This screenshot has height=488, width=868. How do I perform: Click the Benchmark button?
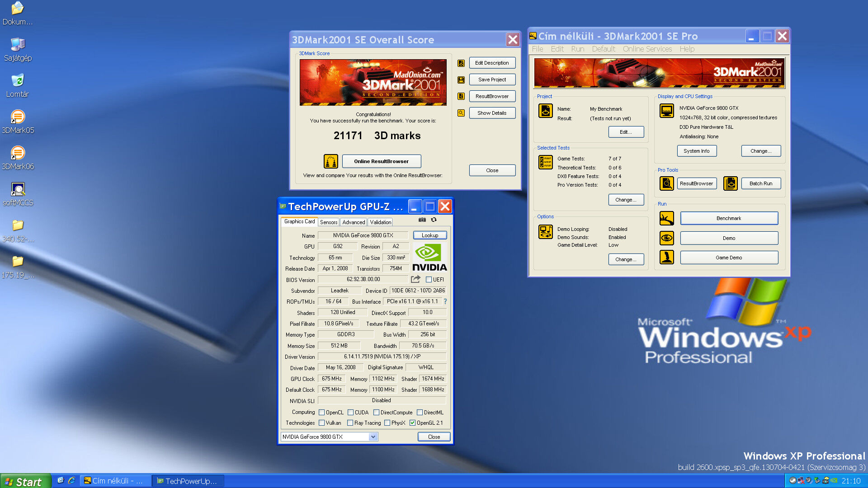pyautogui.click(x=729, y=218)
